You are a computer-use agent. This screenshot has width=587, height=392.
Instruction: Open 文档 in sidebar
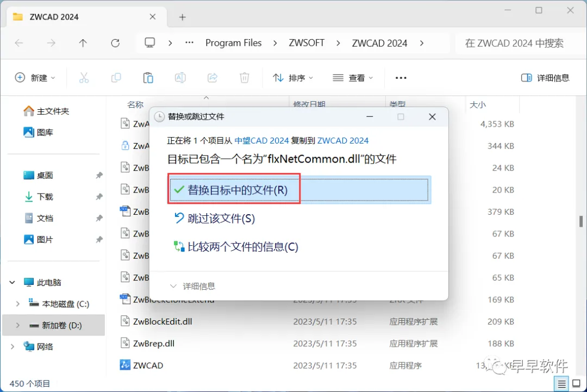(39, 218)
